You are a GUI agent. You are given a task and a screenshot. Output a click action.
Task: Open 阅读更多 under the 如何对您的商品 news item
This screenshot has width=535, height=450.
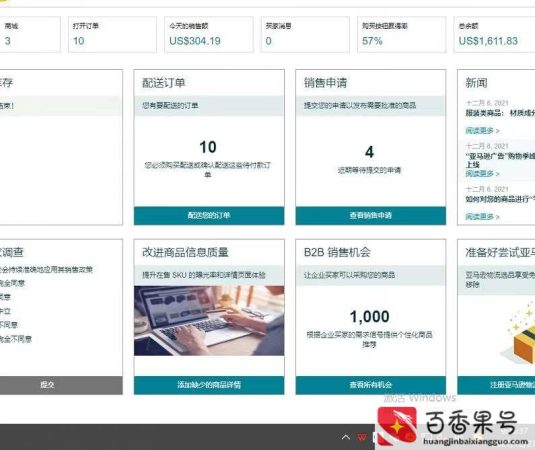[x=482, y=217]
